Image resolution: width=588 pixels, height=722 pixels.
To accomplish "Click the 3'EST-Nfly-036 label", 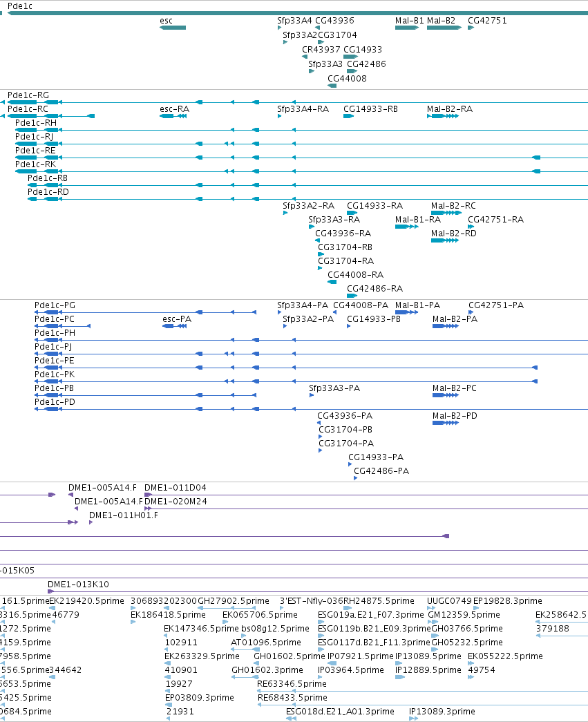I will [313, 601].
